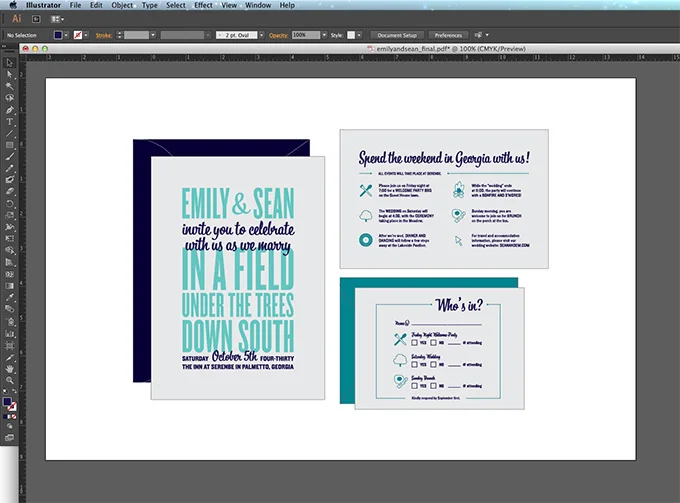Select the Hand tool
Image resolution: width=680 pixels, height=503 pixels.
click(x=10, y=369)
